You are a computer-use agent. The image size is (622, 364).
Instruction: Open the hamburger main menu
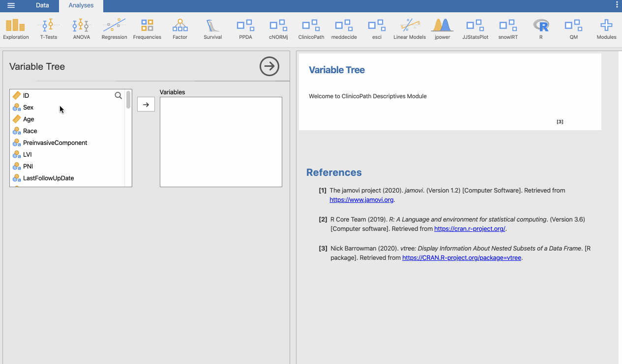point(11,5)
